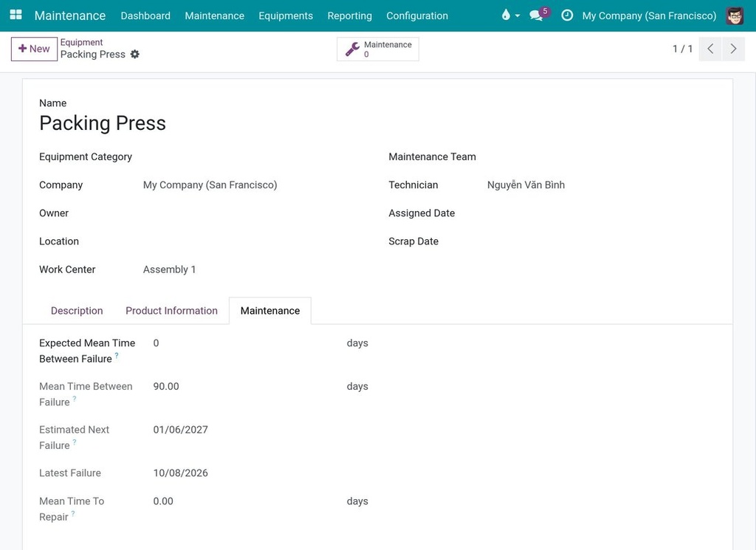Screen dimensions: 756x550
Task: Go to the next record arrow
Action: click(733, 49)
